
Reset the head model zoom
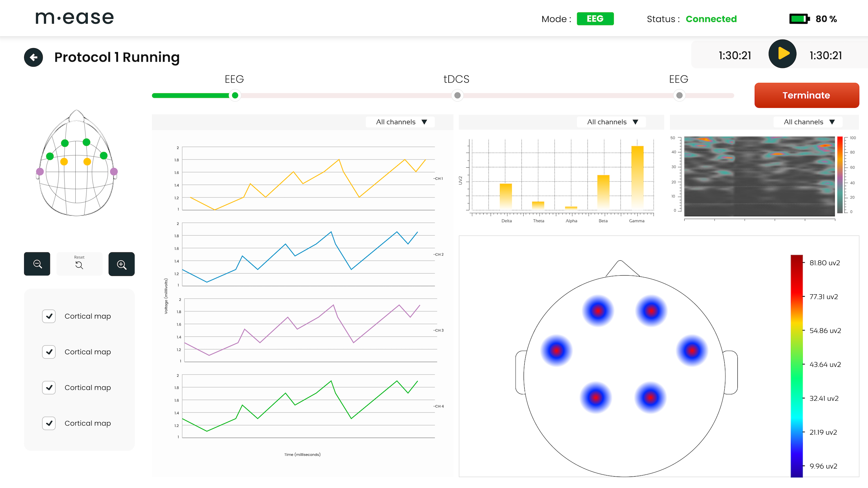79,264
